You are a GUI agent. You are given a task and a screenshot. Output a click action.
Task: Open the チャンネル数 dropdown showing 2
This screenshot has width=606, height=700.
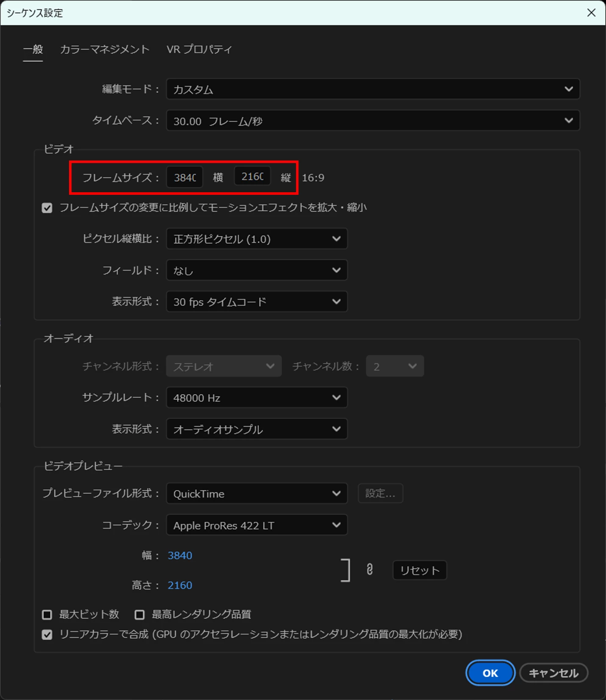coord(395,366)
